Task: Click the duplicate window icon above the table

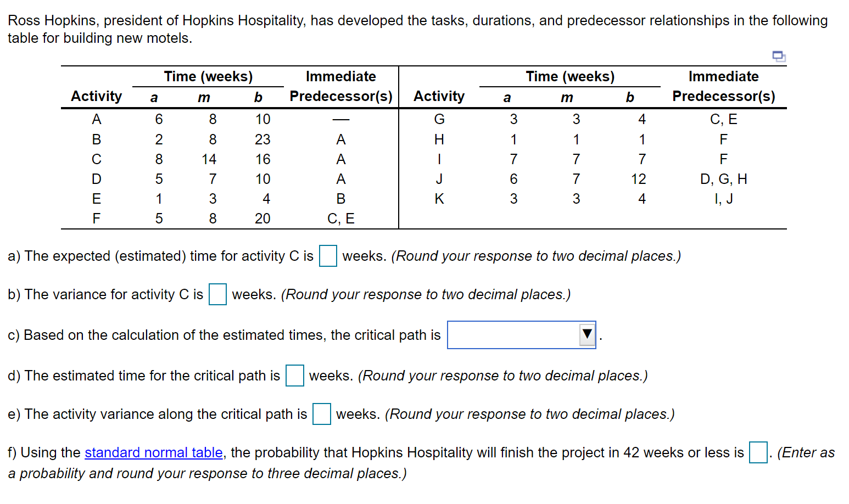Action: (779, 56)
